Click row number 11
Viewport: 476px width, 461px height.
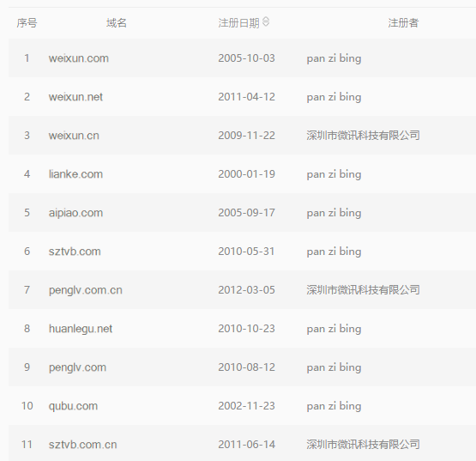27,445
